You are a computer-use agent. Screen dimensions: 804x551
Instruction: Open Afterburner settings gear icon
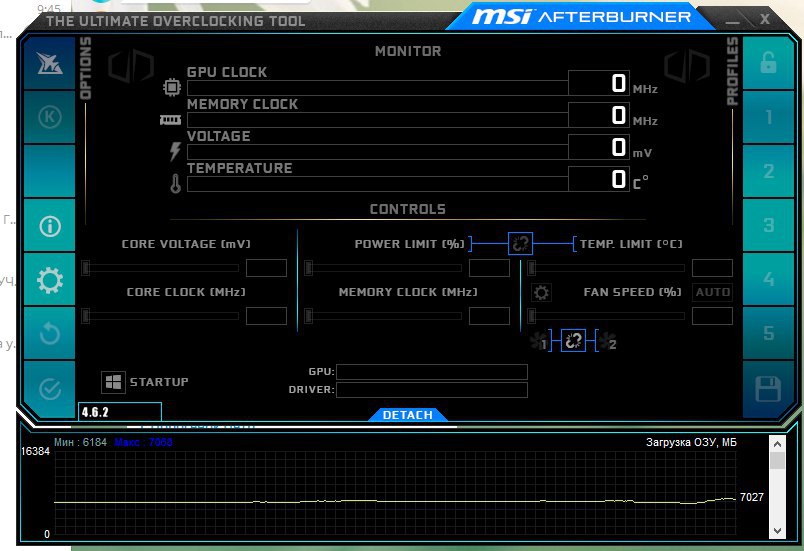(x=49, y=280)
